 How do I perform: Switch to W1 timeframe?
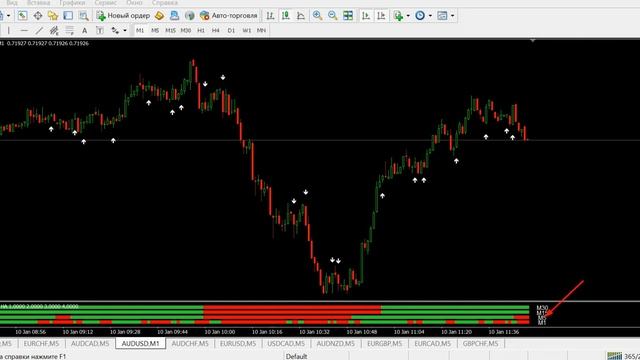247,31
